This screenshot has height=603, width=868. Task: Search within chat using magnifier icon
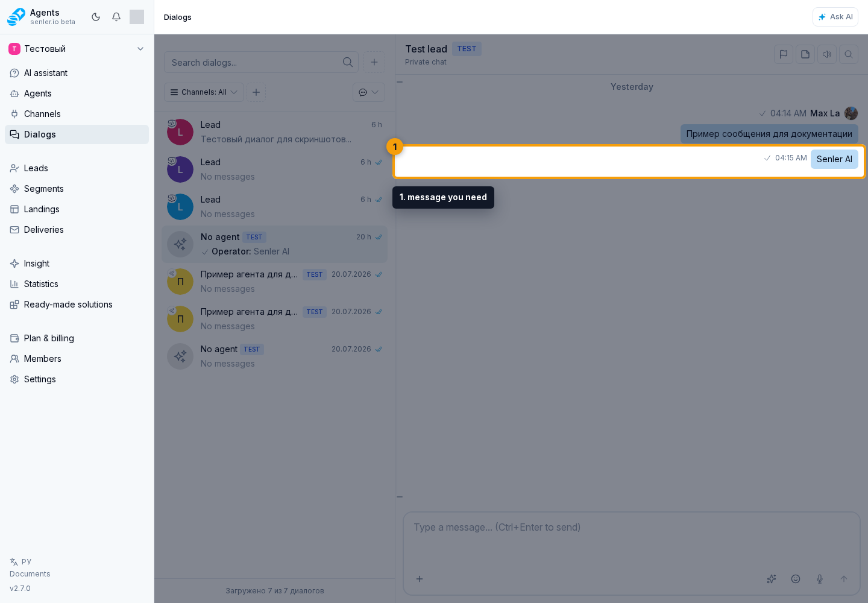[849, 54]
